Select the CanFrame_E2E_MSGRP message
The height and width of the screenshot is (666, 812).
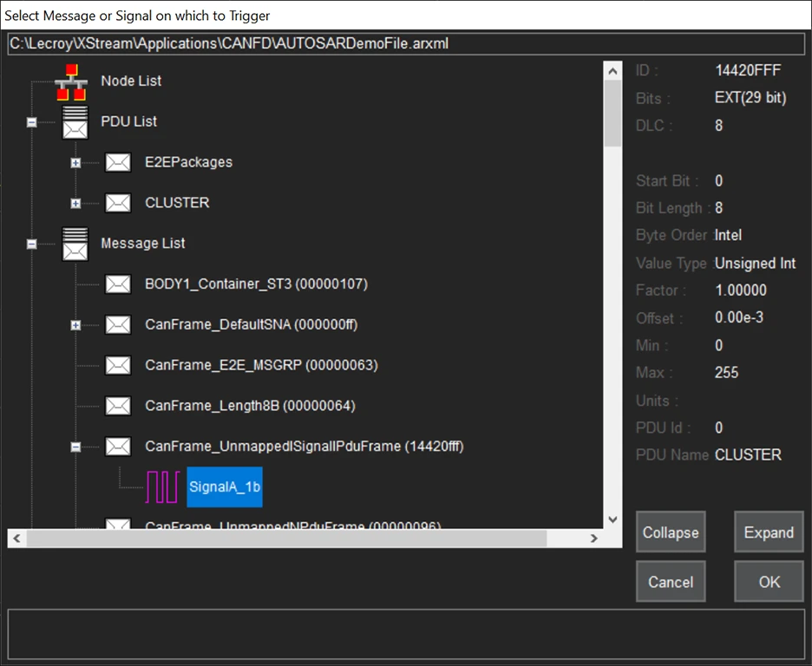pyautogui.click(x=260, y=365)
